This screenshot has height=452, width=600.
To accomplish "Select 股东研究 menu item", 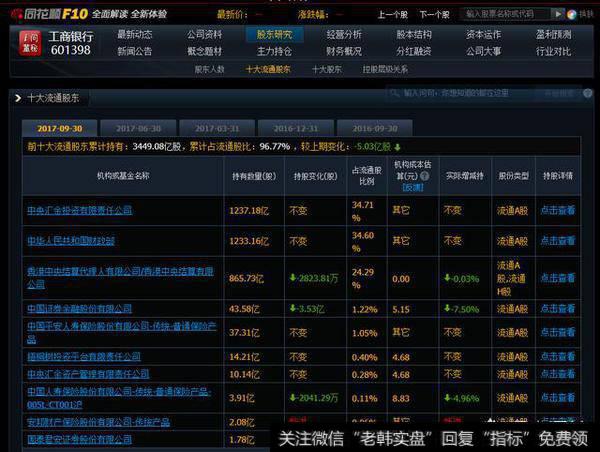I will [x=274, y=35].
